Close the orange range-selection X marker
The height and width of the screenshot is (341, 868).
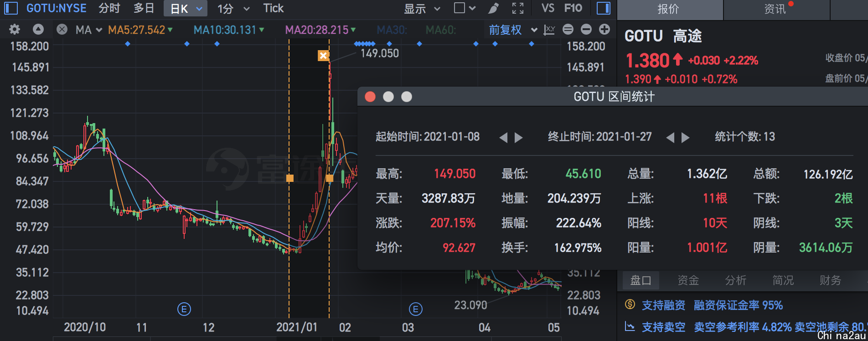pyautogui.click(x=323, y=56)
